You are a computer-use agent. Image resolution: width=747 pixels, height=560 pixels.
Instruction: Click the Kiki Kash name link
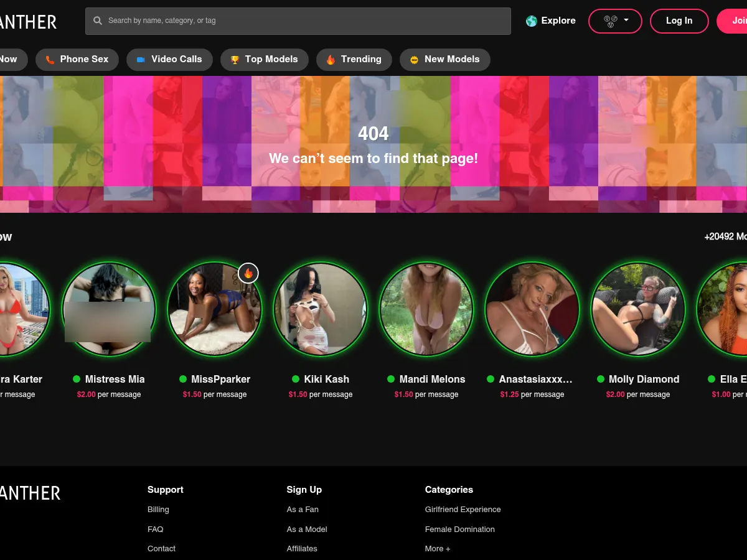(327, 379)
